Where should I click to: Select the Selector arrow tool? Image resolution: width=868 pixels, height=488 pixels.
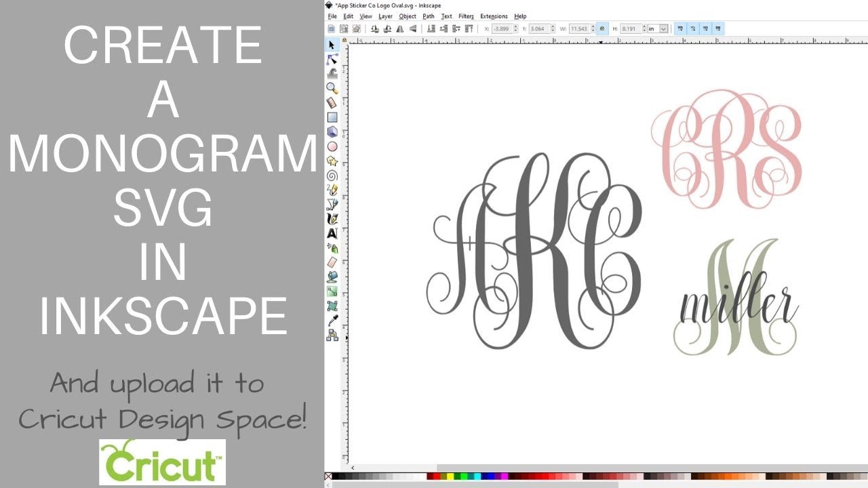(332, 45)
